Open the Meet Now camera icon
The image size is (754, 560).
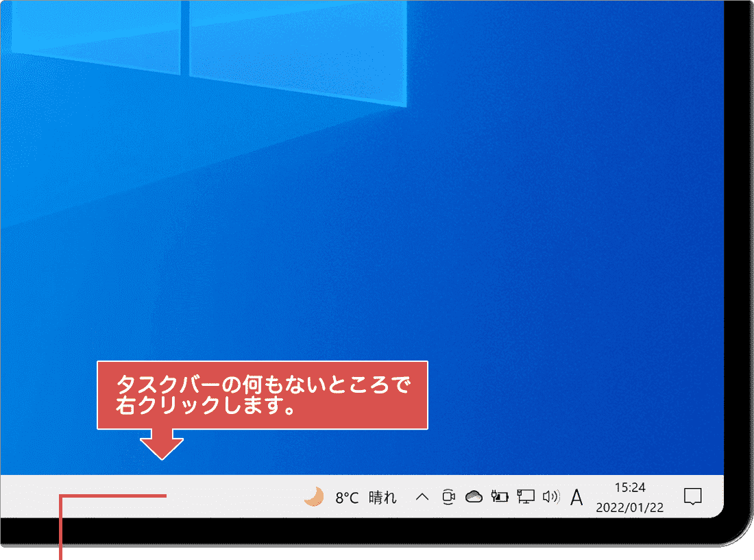click(449, 497)
